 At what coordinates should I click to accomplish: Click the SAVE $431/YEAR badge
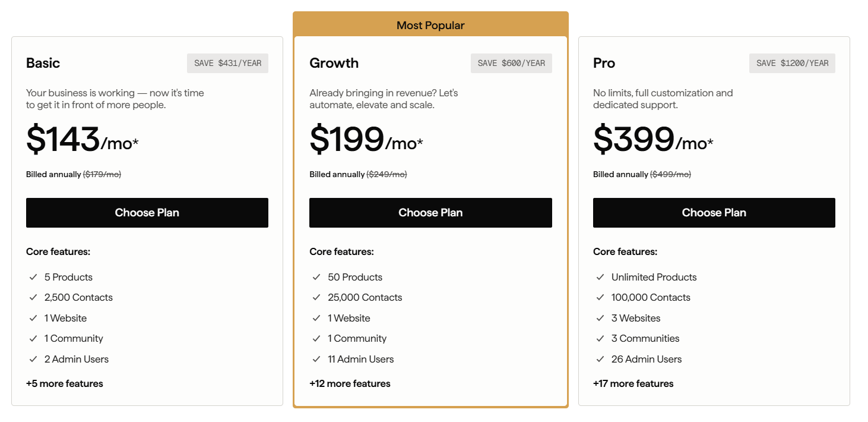pos(227,62)
